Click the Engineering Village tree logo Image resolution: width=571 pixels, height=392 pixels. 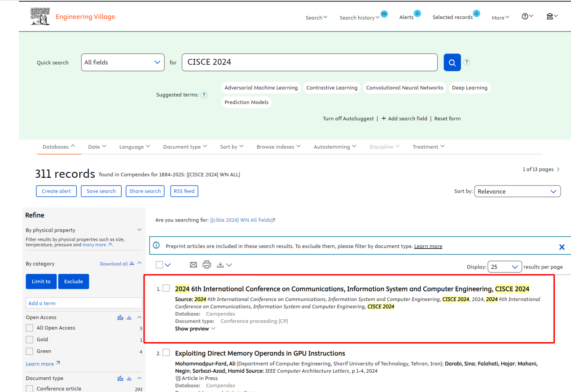coord(40,17)
